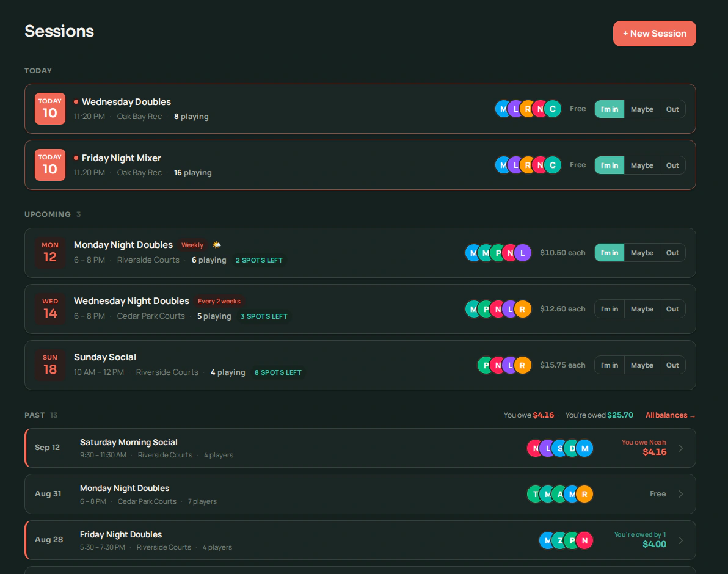Click the A avatar on Aug 31 session
Screen dimensions: 728x574
[559, 494]
